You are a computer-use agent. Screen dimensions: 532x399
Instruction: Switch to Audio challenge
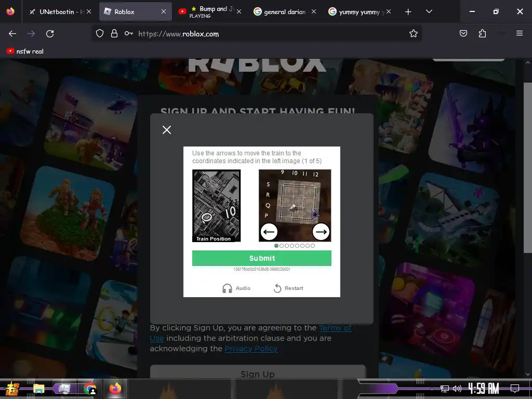236,288
